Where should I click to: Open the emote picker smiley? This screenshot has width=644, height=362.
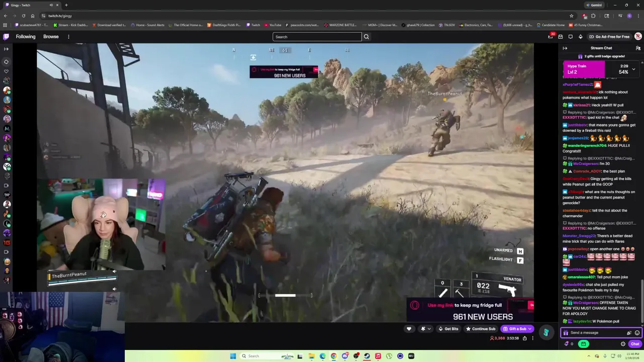(x=637, y=333)
